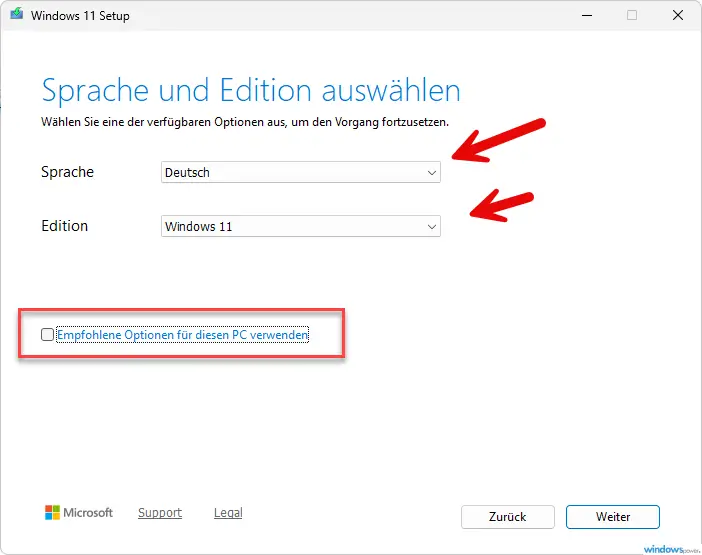Minimize the Windows 11 Setup window
Viewport: 702px width, 555px height.
coord(585,16)
